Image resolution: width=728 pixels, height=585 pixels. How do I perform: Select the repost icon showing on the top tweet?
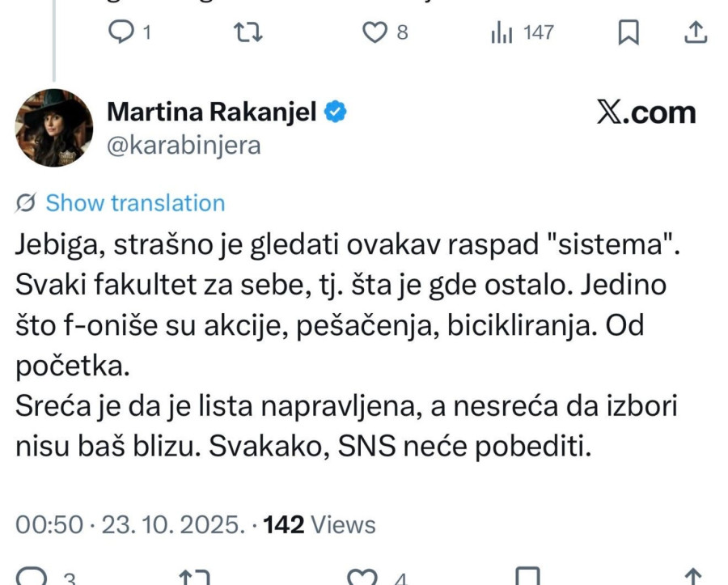249,32
